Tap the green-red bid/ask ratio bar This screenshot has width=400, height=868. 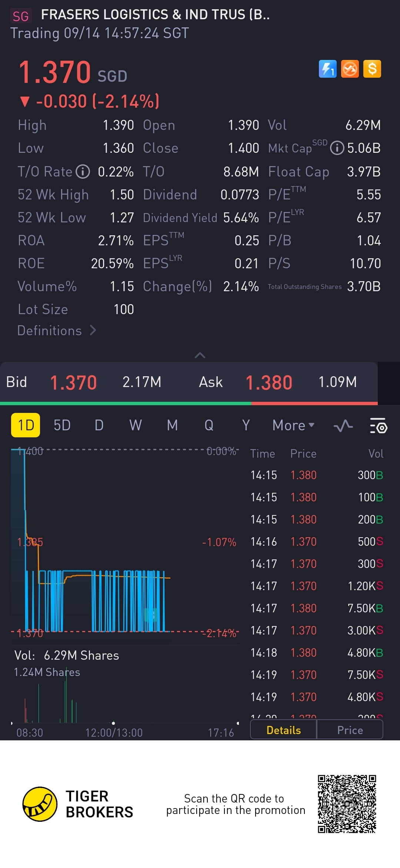pyautogui.click(x=189, y=403)
